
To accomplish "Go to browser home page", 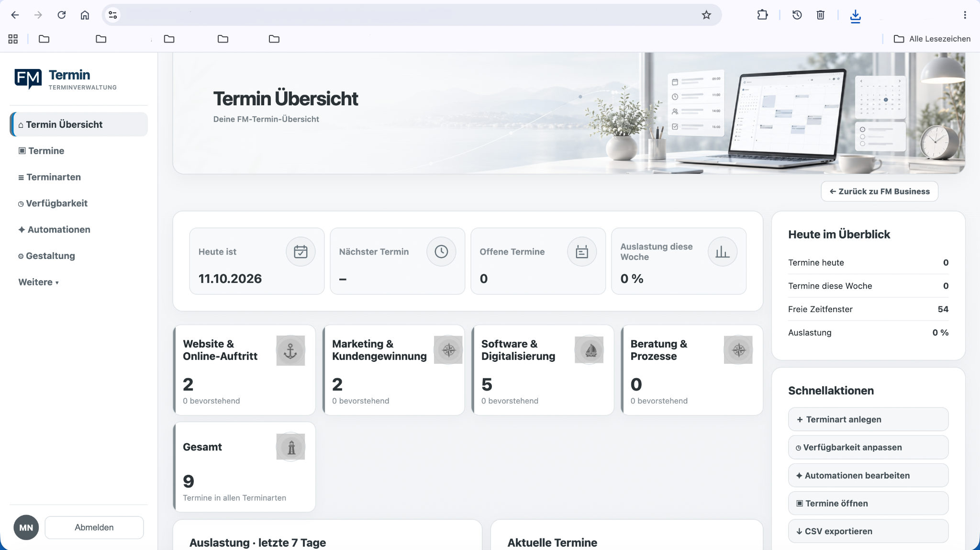I will tap(85, 15).
